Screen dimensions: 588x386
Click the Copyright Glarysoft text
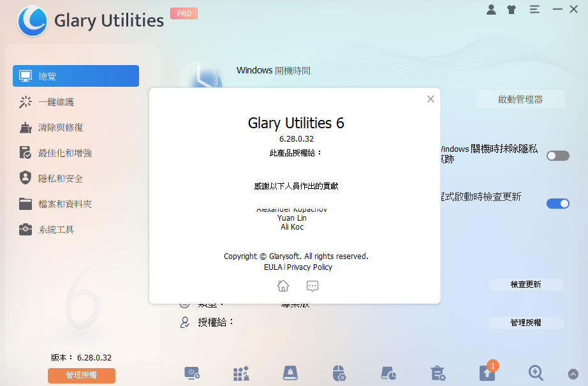click(x=297, y=256)
